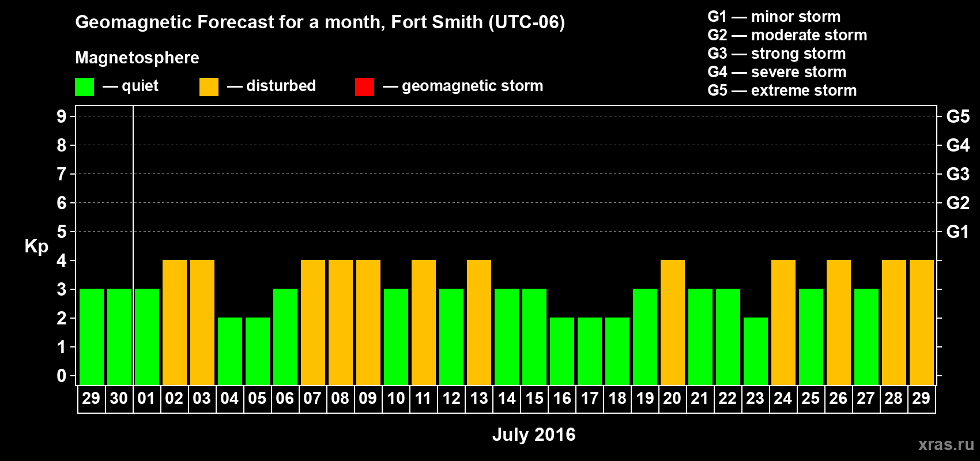Viewport: 980px width, 461px height.
Task: Click the G4 label on right axis
Action: tap(958, 145)
